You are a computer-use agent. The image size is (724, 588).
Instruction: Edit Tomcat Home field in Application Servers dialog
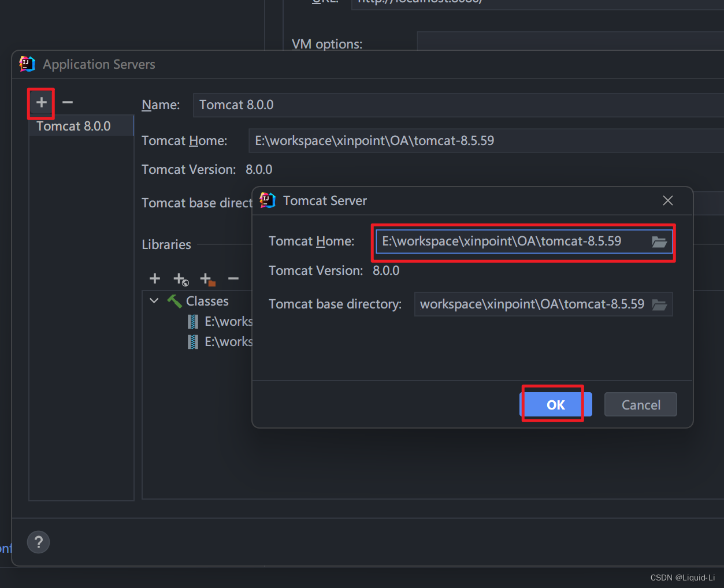486,141
